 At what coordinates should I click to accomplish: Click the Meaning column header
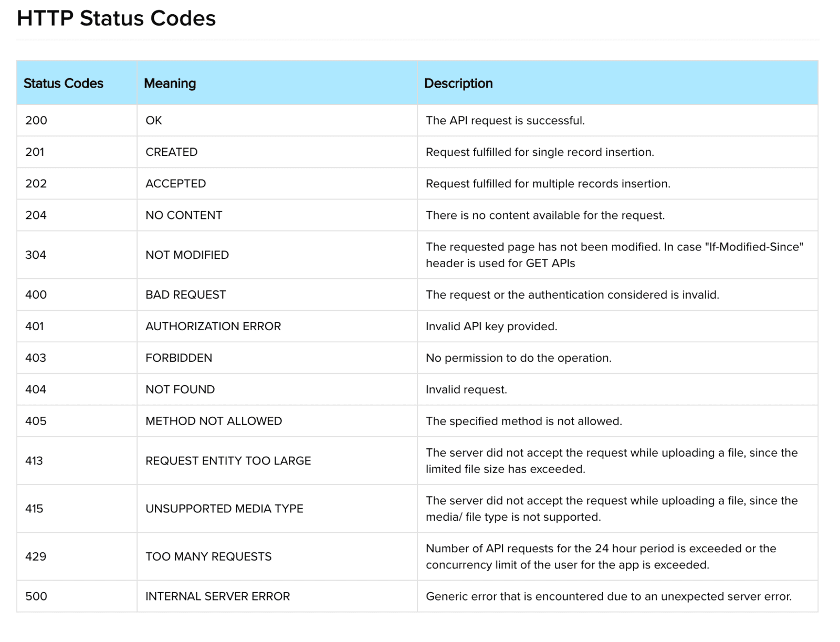(170, 83)
